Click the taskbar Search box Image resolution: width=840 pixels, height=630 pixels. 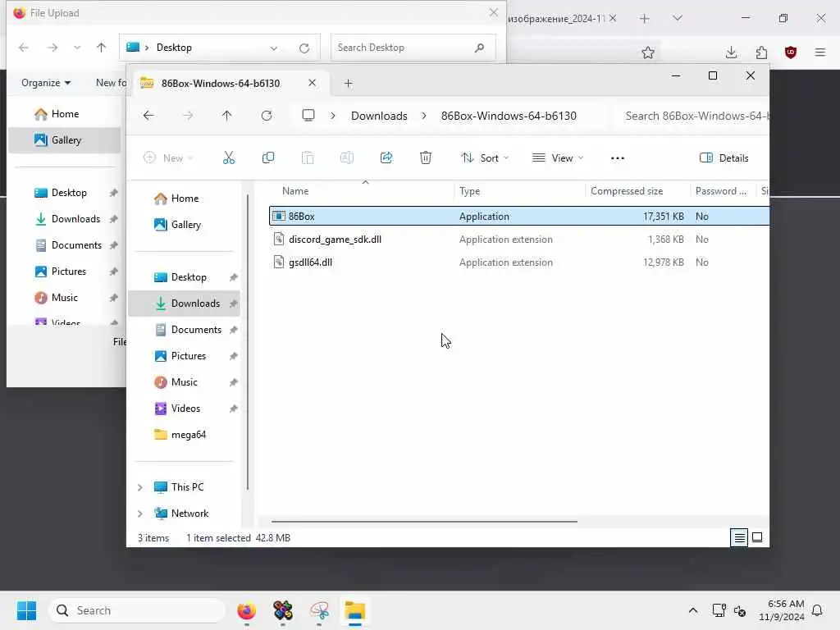pyautogui.click(x=137, y=610)
